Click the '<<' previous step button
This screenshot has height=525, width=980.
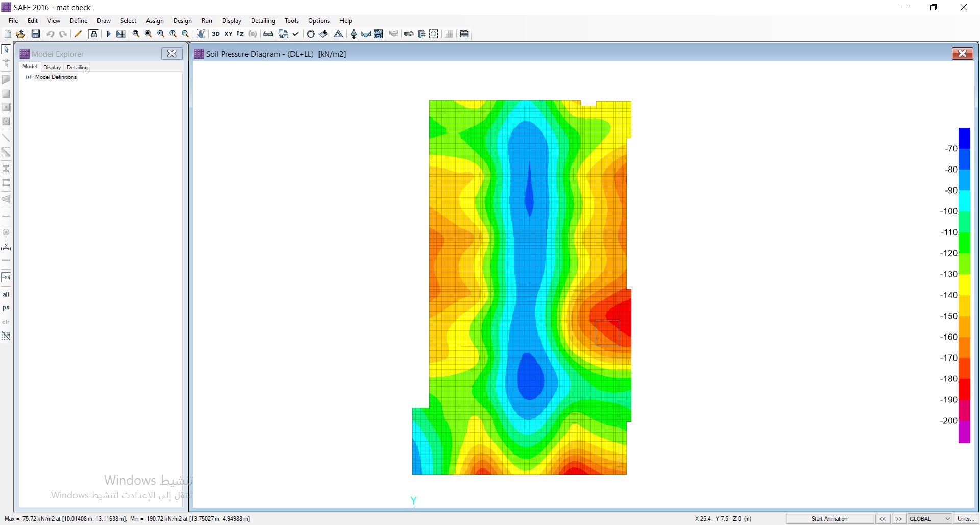click(883, 519)
